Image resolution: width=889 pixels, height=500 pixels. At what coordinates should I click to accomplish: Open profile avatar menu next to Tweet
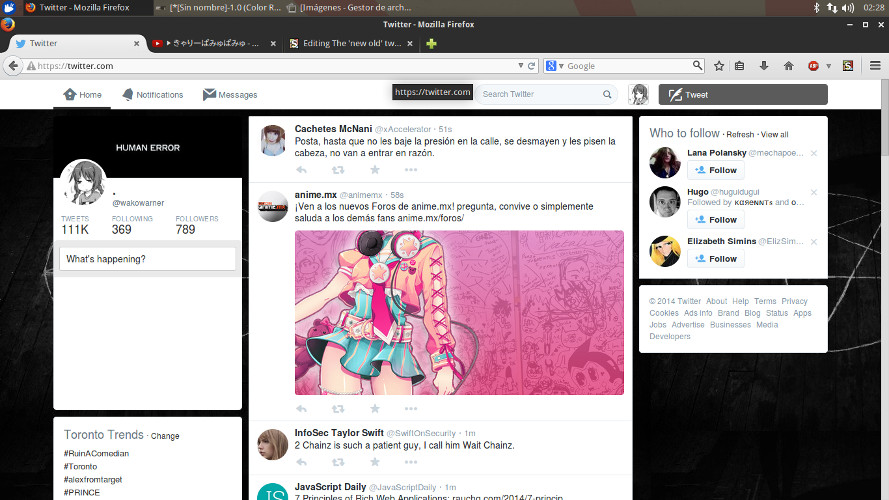[638, 94]
